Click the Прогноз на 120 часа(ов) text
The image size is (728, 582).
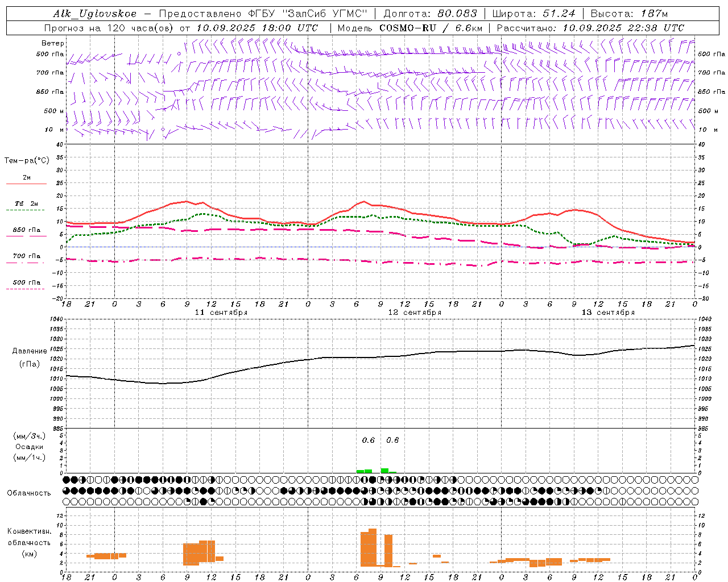click(110, 28)
